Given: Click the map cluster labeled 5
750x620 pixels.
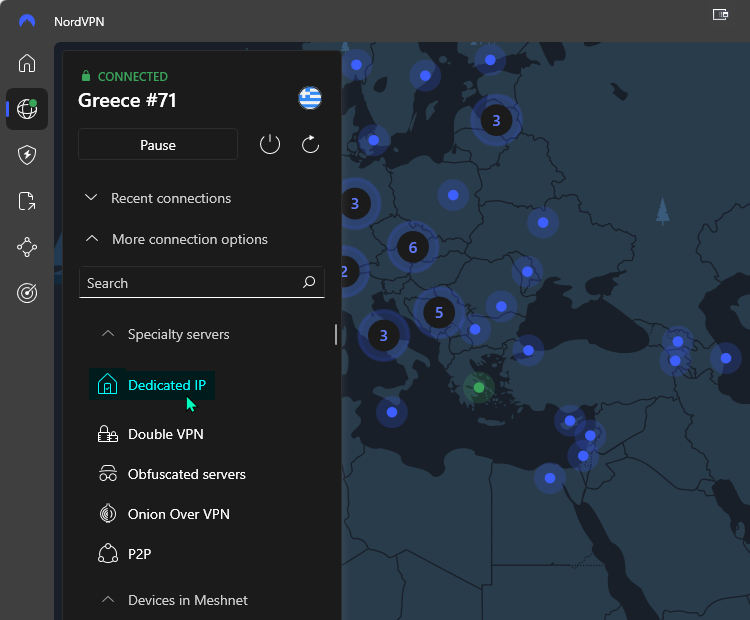Looking at the screenshot, I should [x=439, y=312].
